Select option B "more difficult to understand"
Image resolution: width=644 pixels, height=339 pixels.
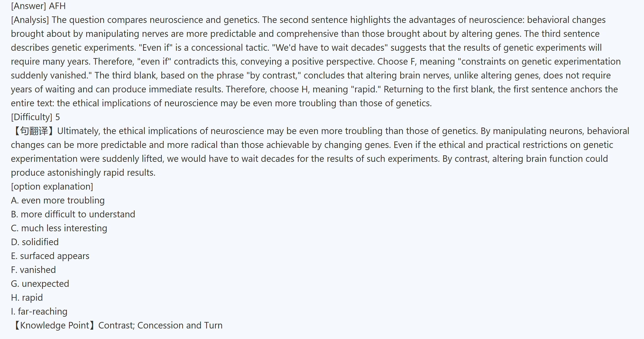tap(73, 214)
